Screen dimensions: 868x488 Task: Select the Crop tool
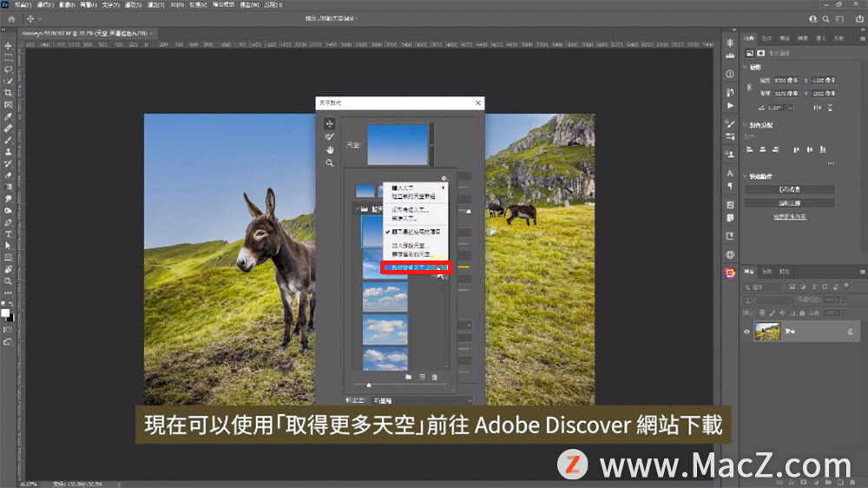[x=8, y=93]
